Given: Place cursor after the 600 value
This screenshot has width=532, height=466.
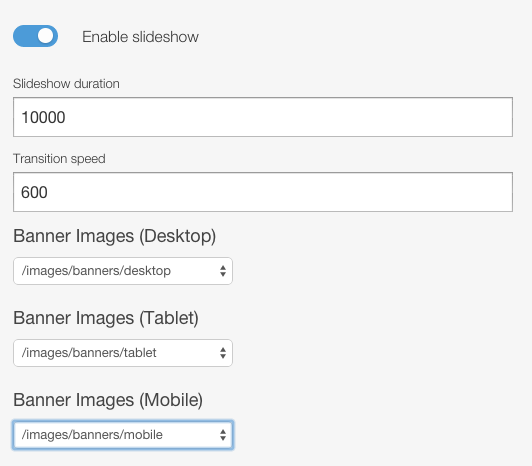Looking at the screenshot, I should coord(49,192).
